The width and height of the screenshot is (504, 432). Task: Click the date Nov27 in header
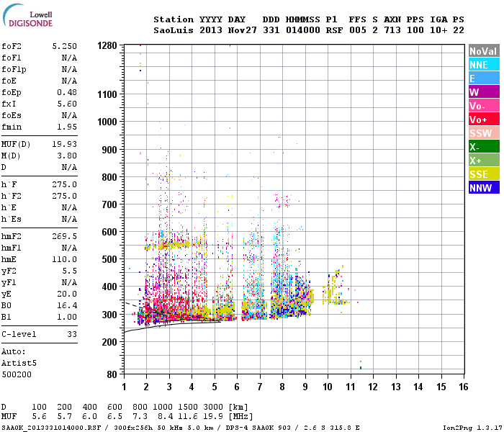(x=243, y=30)
